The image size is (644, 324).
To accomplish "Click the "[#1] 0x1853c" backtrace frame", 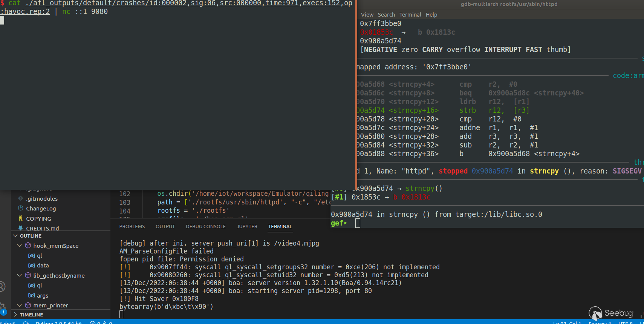I will tap(381, 197).
